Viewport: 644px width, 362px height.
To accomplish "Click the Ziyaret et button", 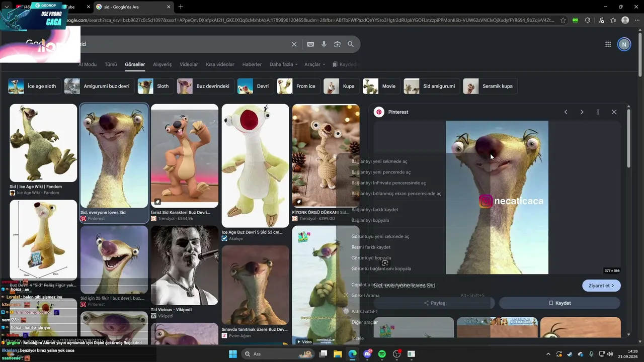I will 601,286.
